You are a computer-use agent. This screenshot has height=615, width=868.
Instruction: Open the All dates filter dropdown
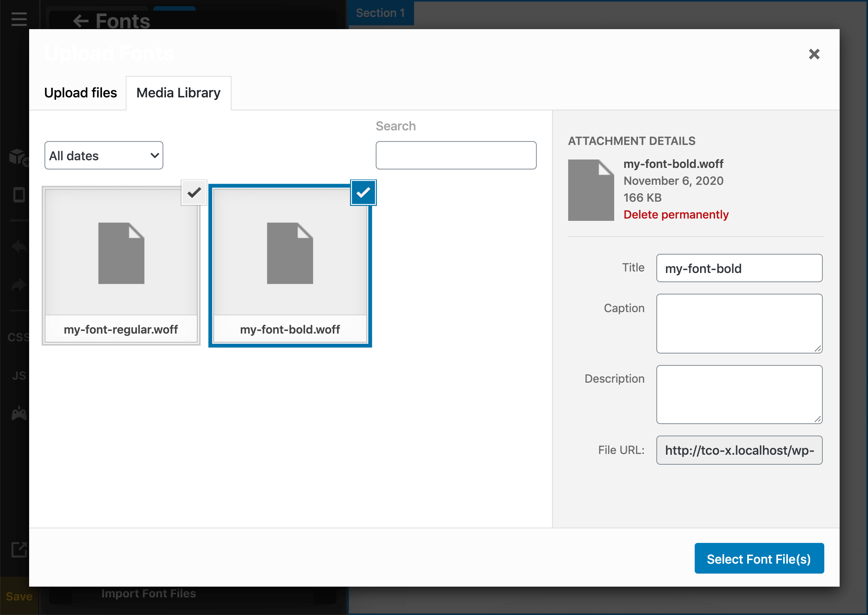click(x=104, y=155)
